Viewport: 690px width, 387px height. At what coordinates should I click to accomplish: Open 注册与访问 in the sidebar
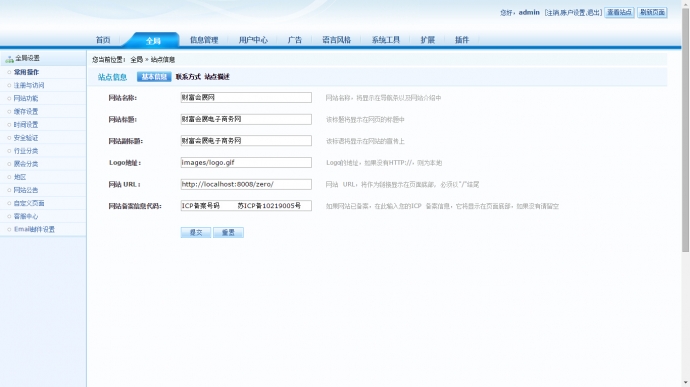tap(29, 85)
